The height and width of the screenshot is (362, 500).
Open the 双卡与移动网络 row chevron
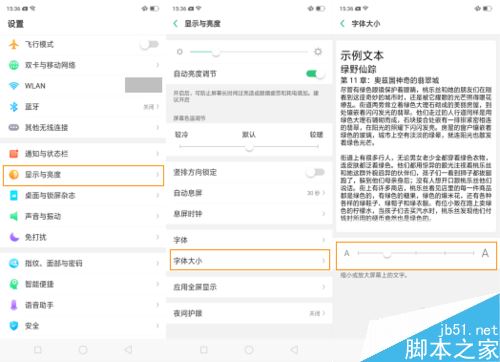click(158, 65)
